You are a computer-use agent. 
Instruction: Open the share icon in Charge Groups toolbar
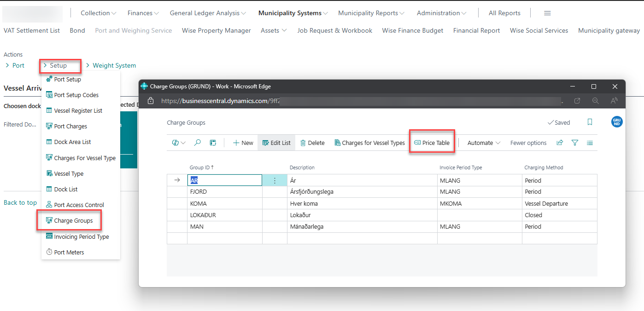560,143
